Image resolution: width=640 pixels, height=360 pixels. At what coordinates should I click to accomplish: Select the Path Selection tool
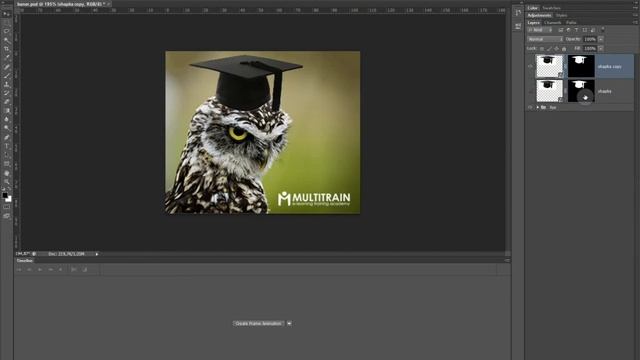coord(6,155)
